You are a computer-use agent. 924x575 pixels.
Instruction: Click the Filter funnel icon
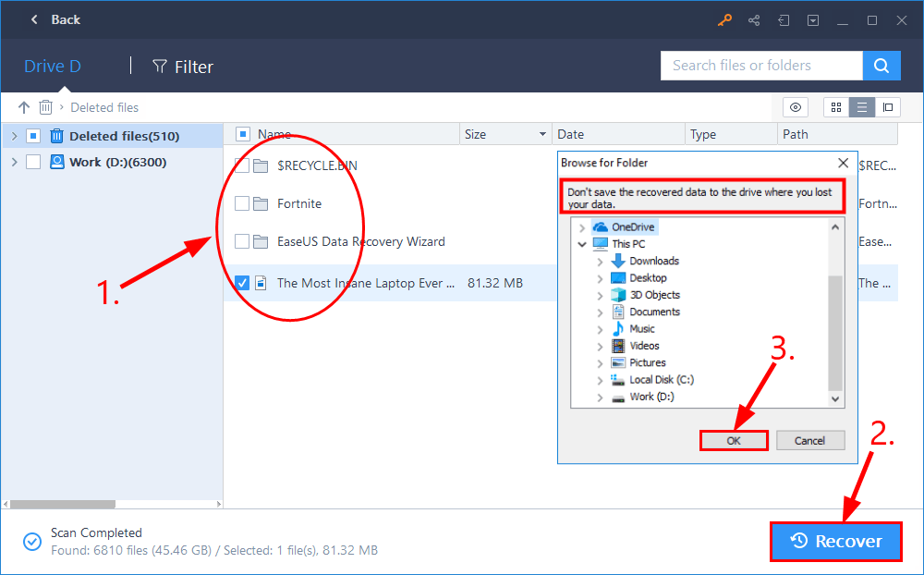point(160,66)
